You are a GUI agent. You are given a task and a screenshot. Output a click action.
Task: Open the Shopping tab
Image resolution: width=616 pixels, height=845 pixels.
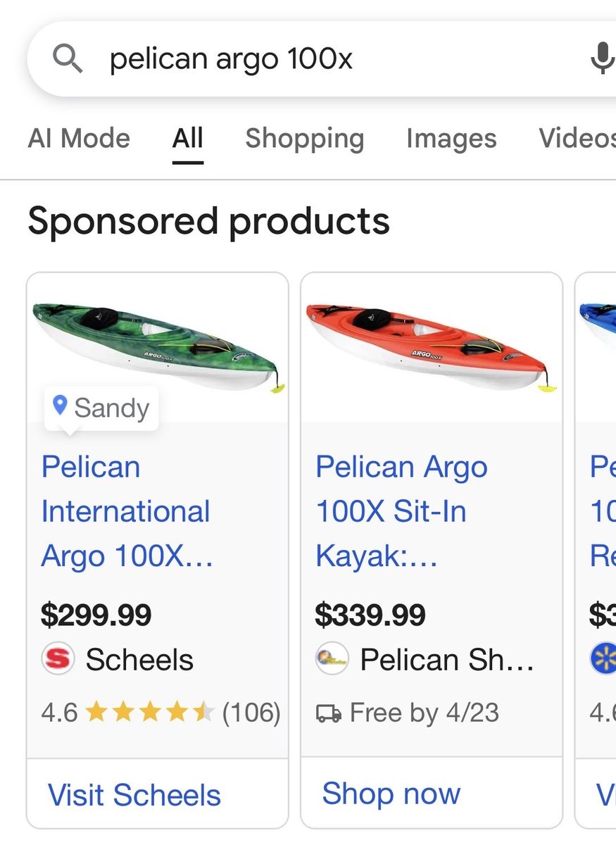click(x=304, y=138)
